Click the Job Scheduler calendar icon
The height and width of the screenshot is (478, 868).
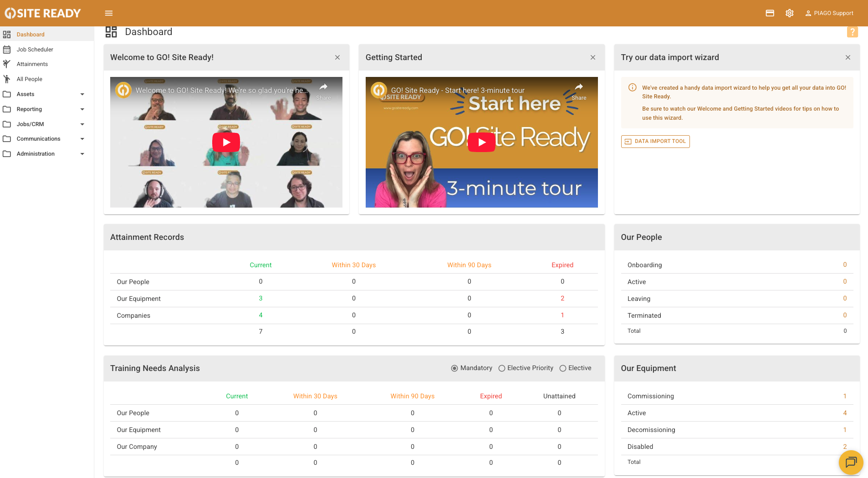[7, 49]
